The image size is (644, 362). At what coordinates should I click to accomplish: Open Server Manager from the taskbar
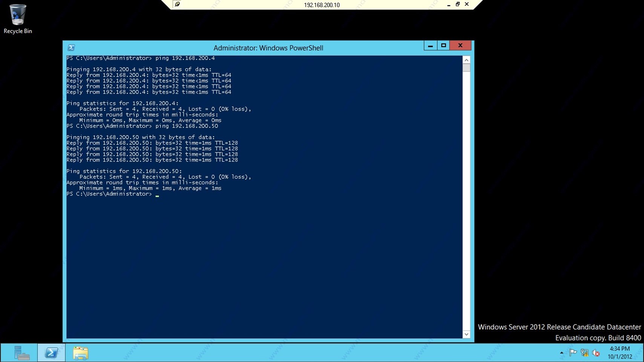21,353
